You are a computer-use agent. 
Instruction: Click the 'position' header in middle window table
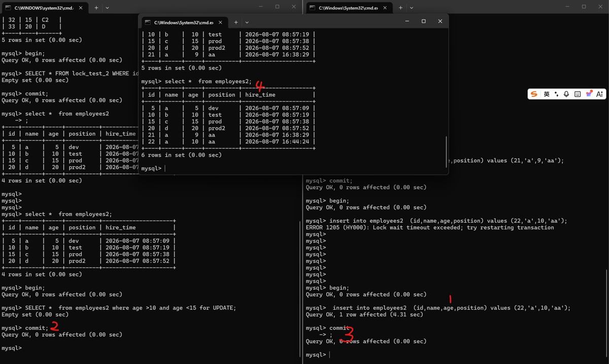222,95
